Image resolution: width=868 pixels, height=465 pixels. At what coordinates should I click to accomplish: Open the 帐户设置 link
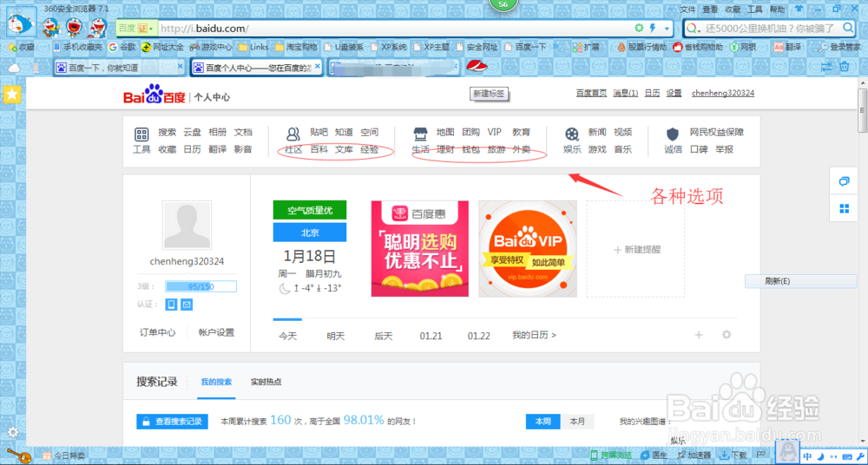(x=216, y=332)
